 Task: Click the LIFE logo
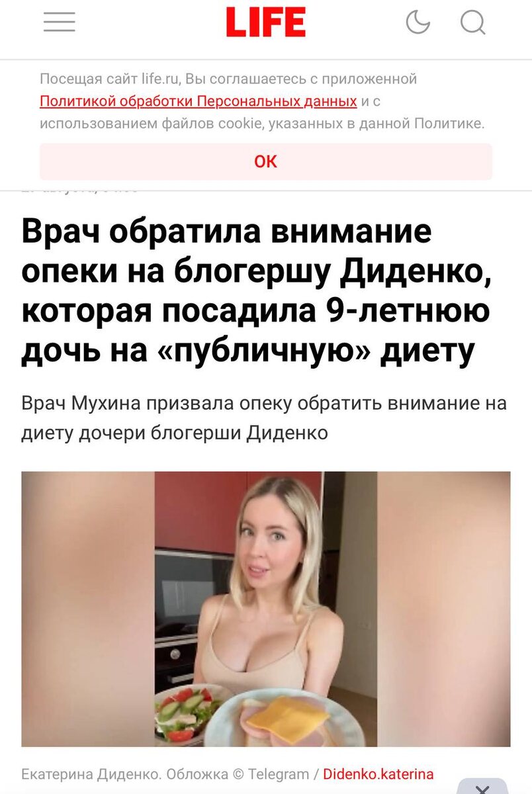tap(265, 23)
